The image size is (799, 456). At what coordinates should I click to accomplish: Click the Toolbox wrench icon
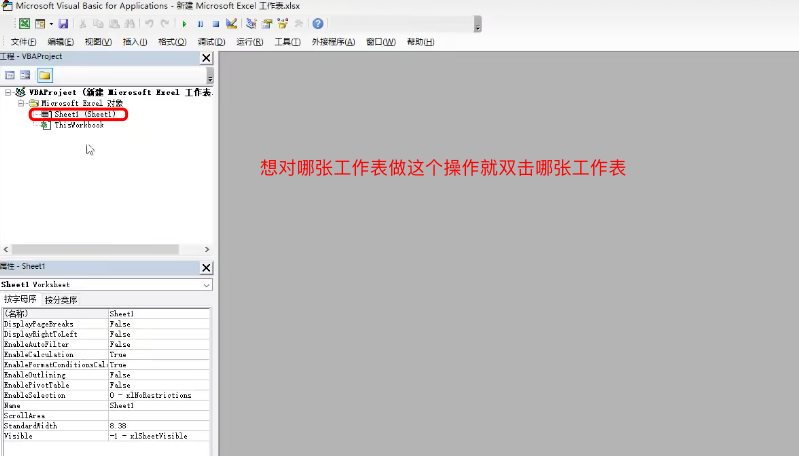298,23
